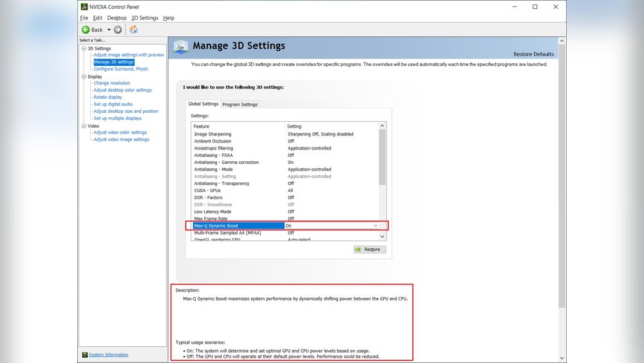The height and width of the screenshot is (363, 644).
Task: Click the Restore button
Action: [x=370, y=250]
